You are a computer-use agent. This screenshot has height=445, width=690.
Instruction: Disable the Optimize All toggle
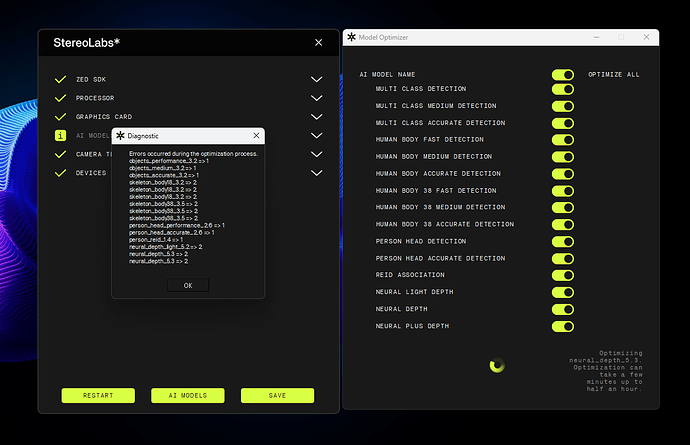tap(562, 74)
